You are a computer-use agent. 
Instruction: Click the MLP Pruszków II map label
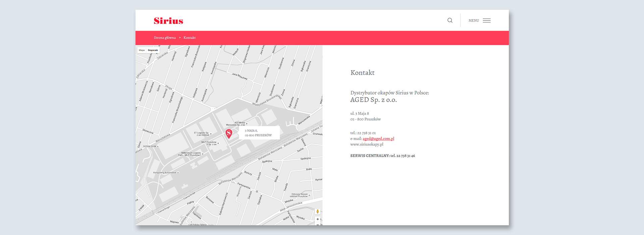coord(209,143)
